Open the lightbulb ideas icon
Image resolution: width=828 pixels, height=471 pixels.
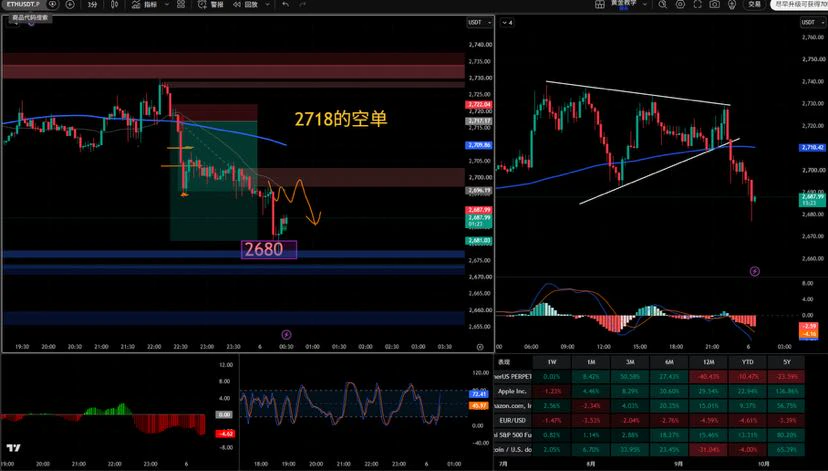pos(732,4)
